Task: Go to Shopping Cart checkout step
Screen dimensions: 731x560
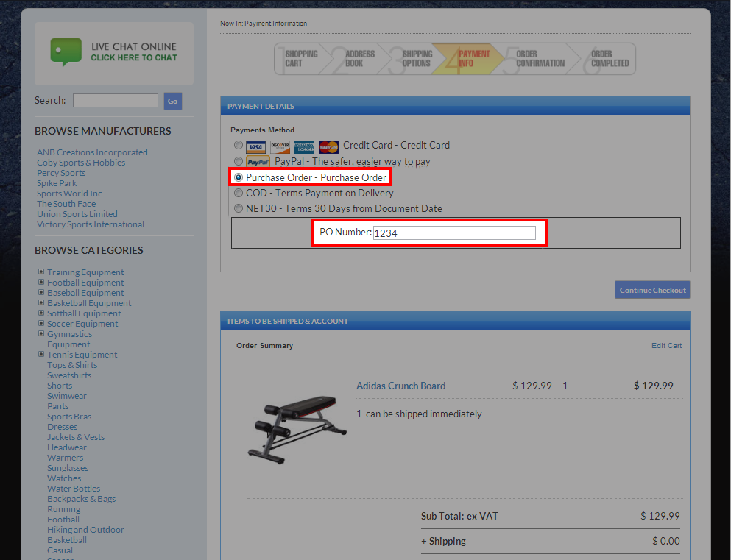Action: point(300,59)
